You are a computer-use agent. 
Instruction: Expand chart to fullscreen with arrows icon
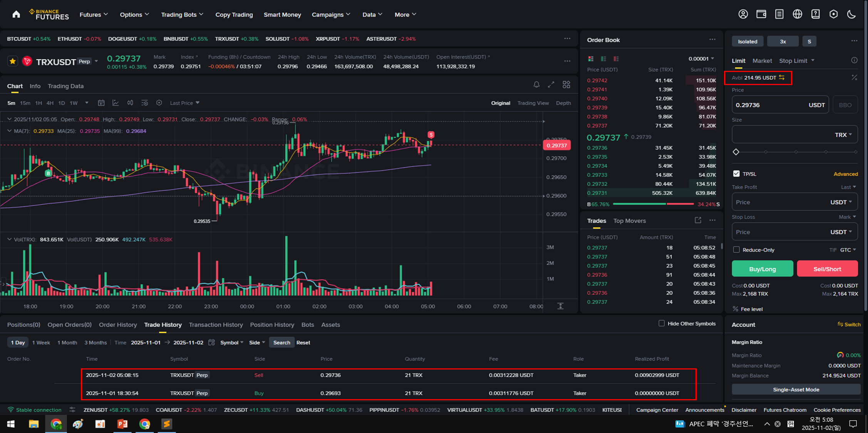[x=551, y=85]
